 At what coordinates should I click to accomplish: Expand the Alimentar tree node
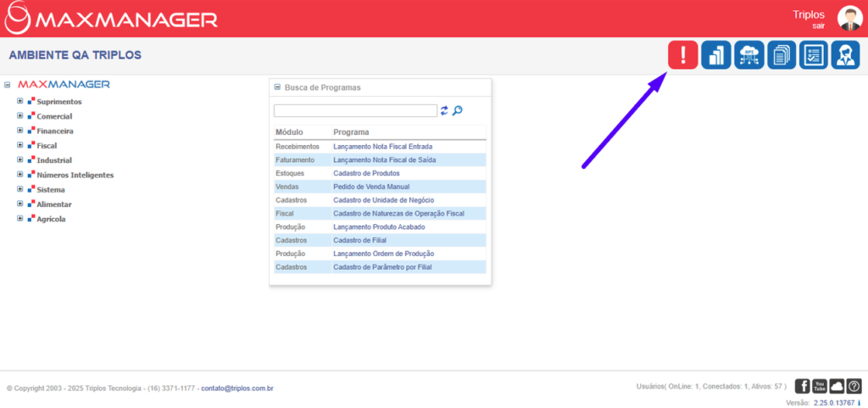(x=20, y=204)
